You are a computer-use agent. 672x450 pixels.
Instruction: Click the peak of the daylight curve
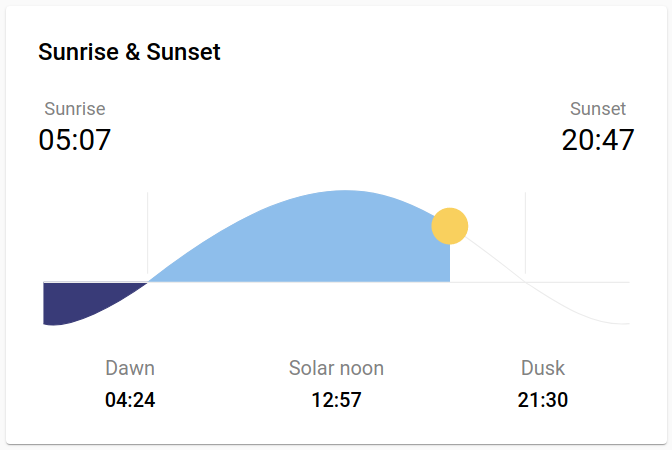(345, 191)
